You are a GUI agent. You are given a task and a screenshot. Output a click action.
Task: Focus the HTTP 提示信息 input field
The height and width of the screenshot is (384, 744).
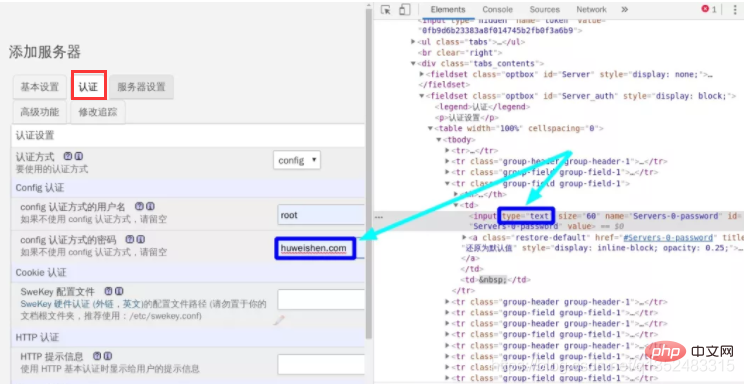click(x=321, y=364)
